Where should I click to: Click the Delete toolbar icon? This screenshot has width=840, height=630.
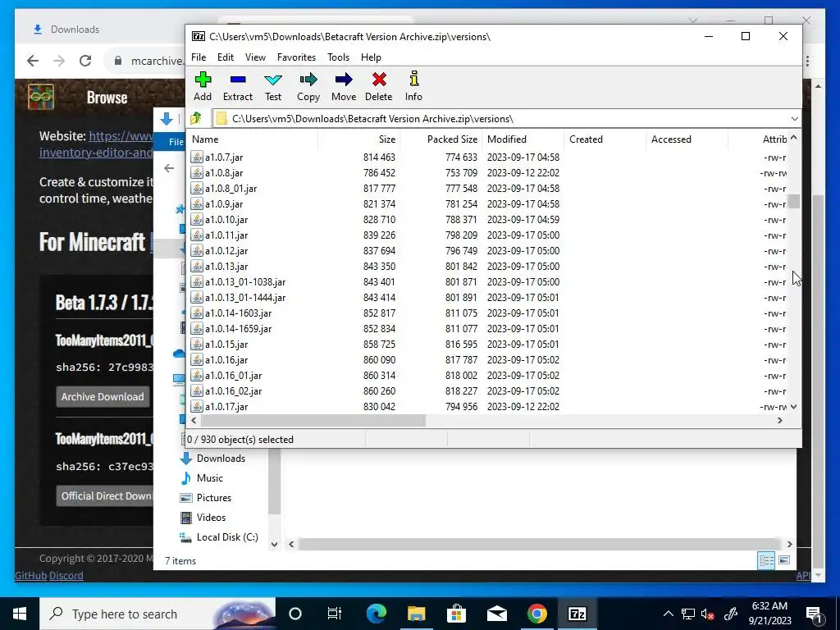pos(379,80)
